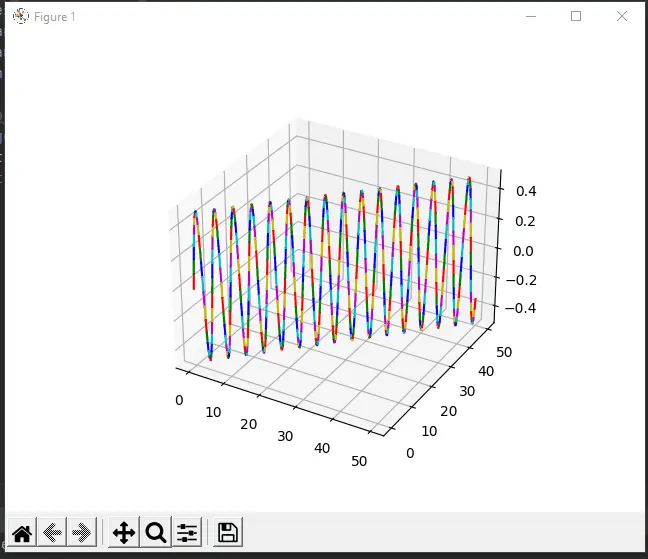Minimize the Figure 1 window
The width and height of the screenshot is (648, 559).
(x=530, y=17)
